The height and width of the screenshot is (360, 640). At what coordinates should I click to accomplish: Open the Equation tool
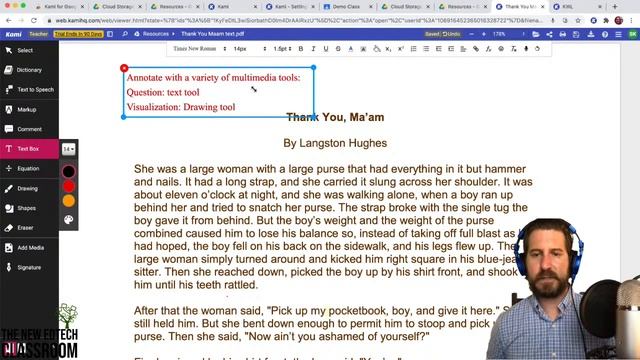point(29,168)
